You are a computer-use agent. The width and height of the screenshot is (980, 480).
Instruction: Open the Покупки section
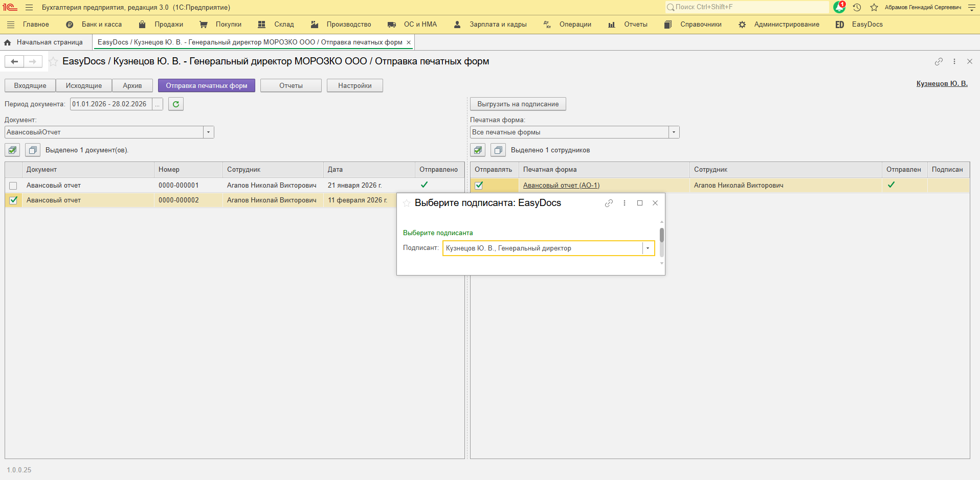(x=221, y=25)
